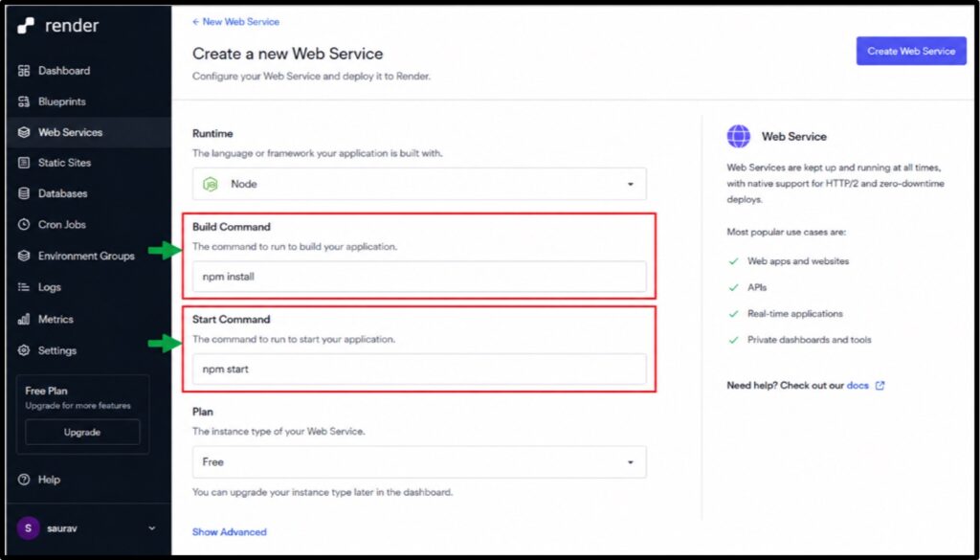Go back via New Web Service link
The image size is (980, 560).
(x=235, y=21)
